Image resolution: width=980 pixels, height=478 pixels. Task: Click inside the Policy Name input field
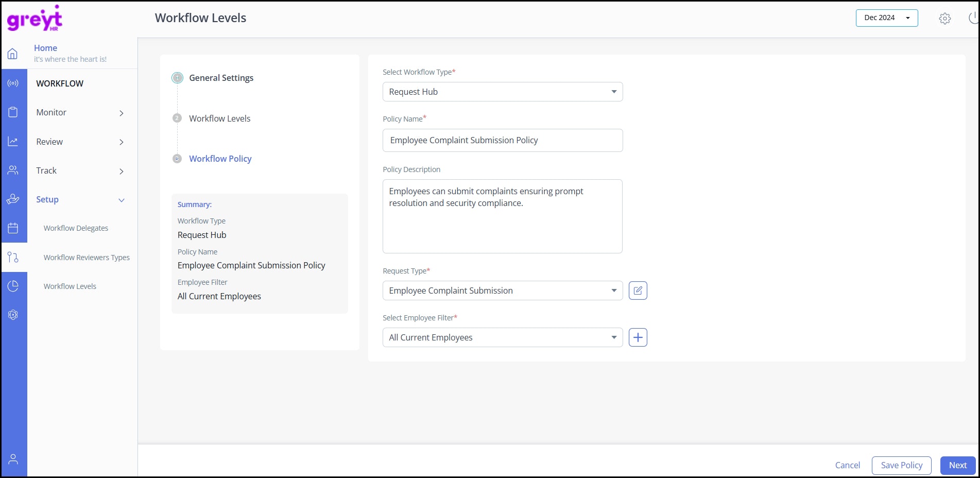[x=502, y=140]
